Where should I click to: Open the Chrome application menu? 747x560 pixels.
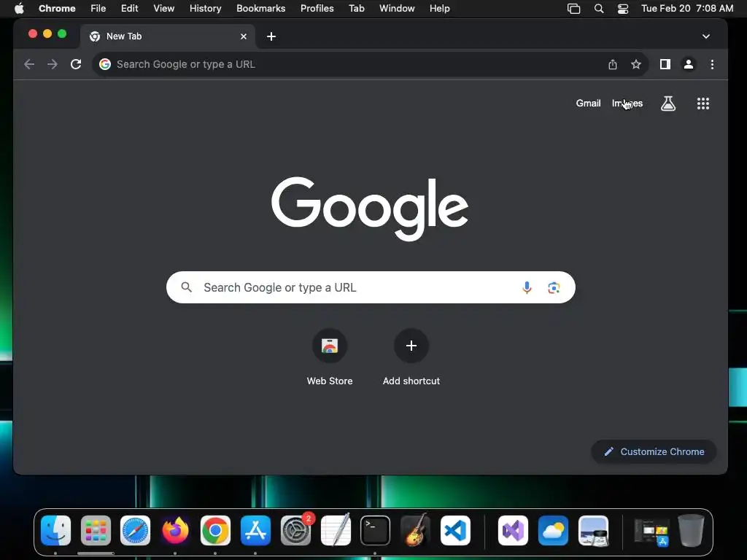(x=57, y=9)
